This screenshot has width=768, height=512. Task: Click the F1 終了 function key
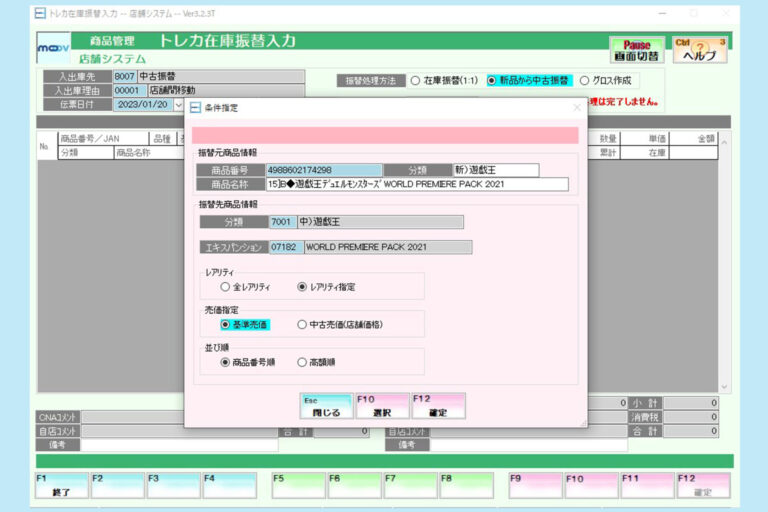tap(62, 485)
